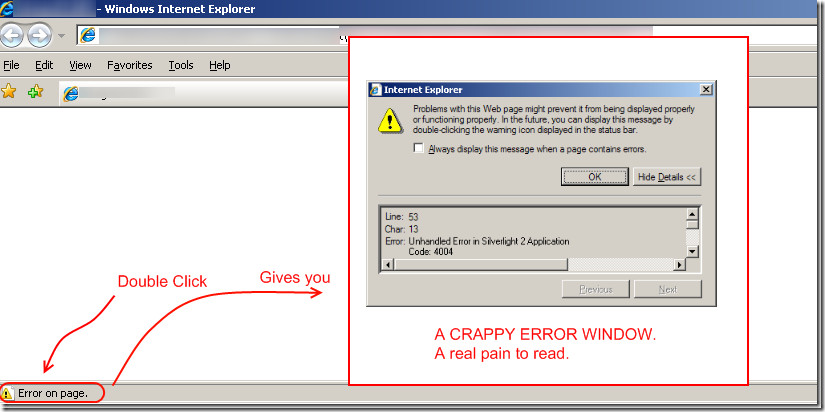
Task: Click the details scroll up arrow
Action: 692,214
